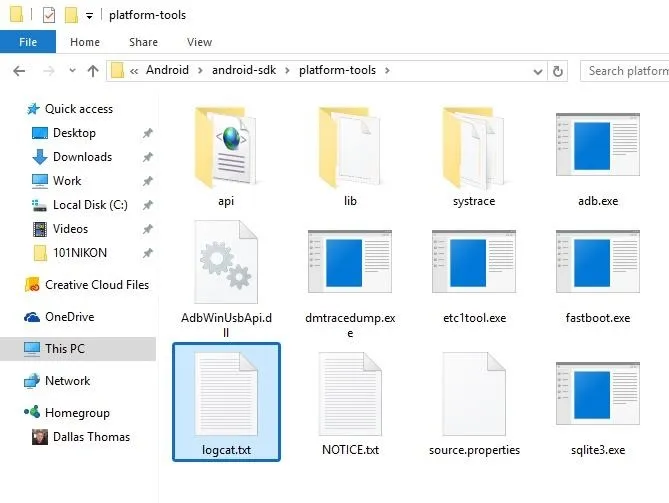Go forward with the right arrow
Image resolution: width=669 pixels, height=503 pixels.
pyautogui.click(x=49, y=71)
